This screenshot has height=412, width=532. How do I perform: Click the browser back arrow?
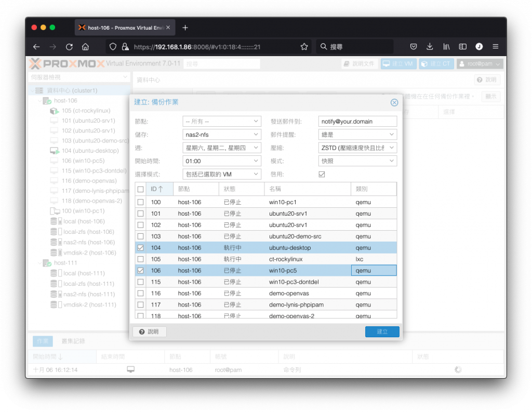click(x=37, y=47)
